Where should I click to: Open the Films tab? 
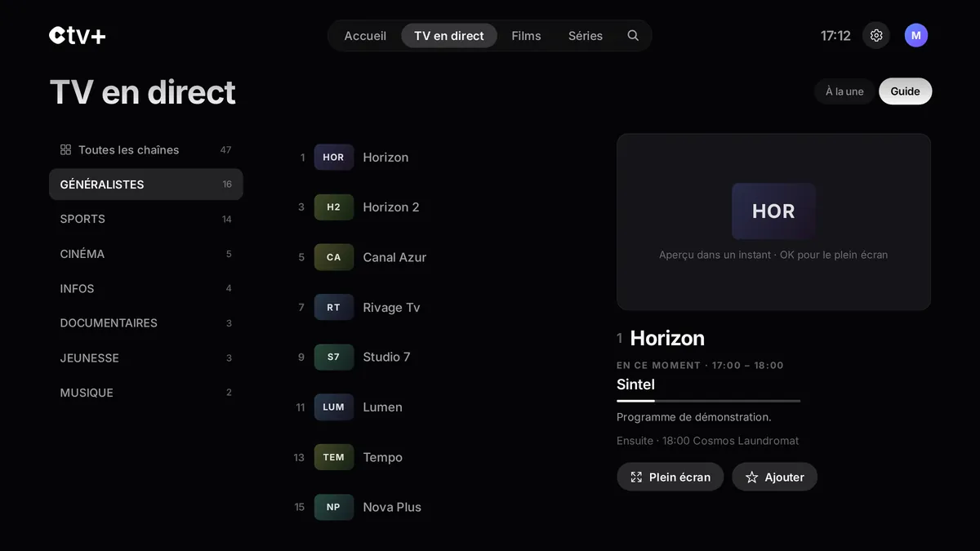[526, 36]
